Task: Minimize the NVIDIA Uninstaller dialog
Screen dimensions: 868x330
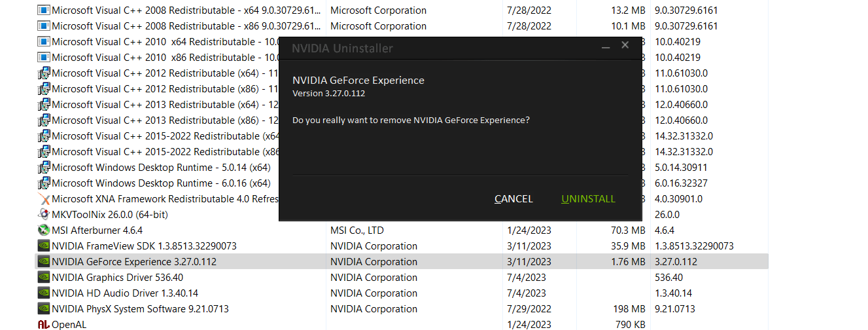Action: coord(606,46)
